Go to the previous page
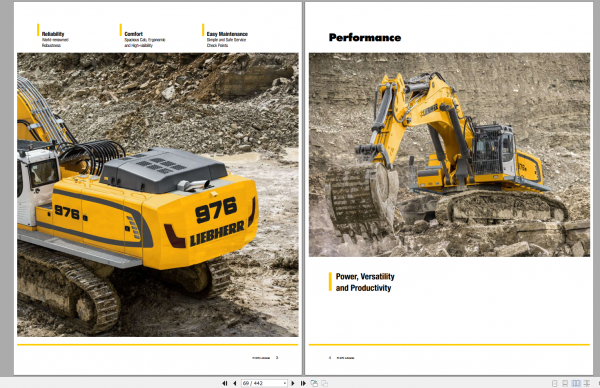The width and height of the screenshot is (600, 388). tap(234, 383)
